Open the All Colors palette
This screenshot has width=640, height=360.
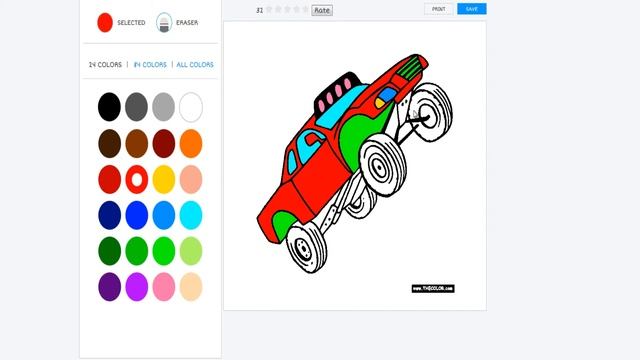click(x=195, y=64)
